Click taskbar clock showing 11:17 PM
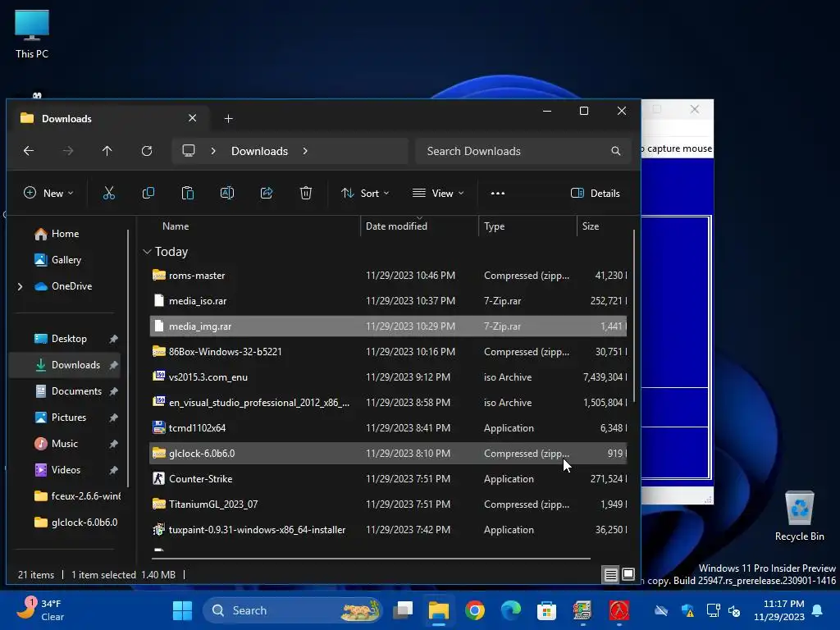 [779, 610]
